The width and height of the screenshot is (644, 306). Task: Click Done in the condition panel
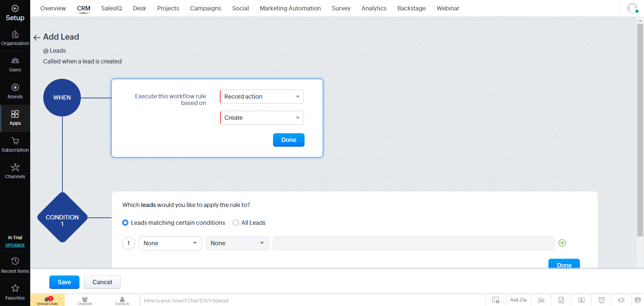564,264
